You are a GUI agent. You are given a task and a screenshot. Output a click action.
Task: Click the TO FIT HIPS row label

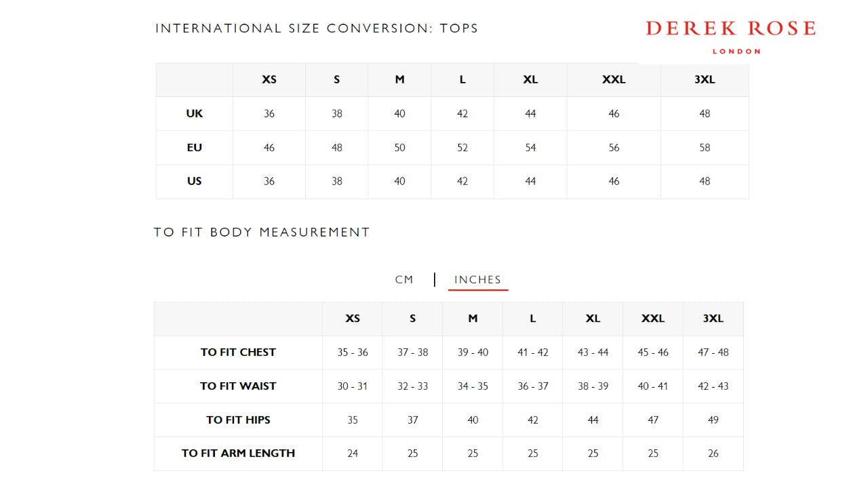(238, 420)
